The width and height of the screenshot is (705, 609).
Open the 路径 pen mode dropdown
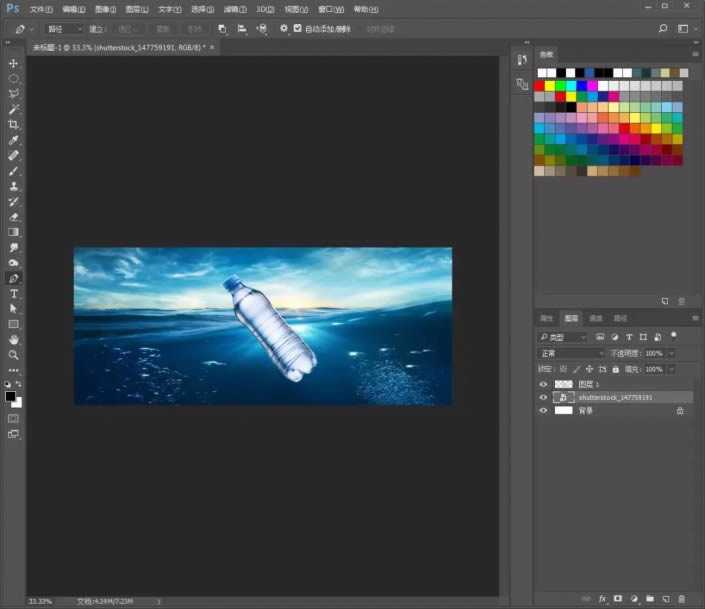(62, 29)
